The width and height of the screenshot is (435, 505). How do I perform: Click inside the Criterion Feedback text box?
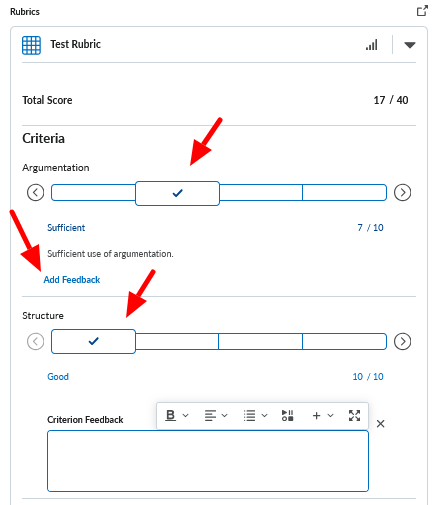point(208,461)
